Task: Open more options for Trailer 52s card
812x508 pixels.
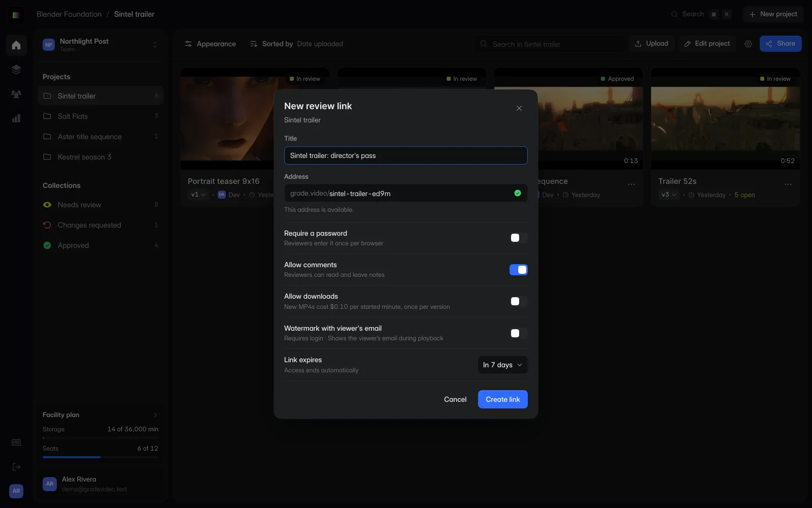Action: tap(788, 184)
